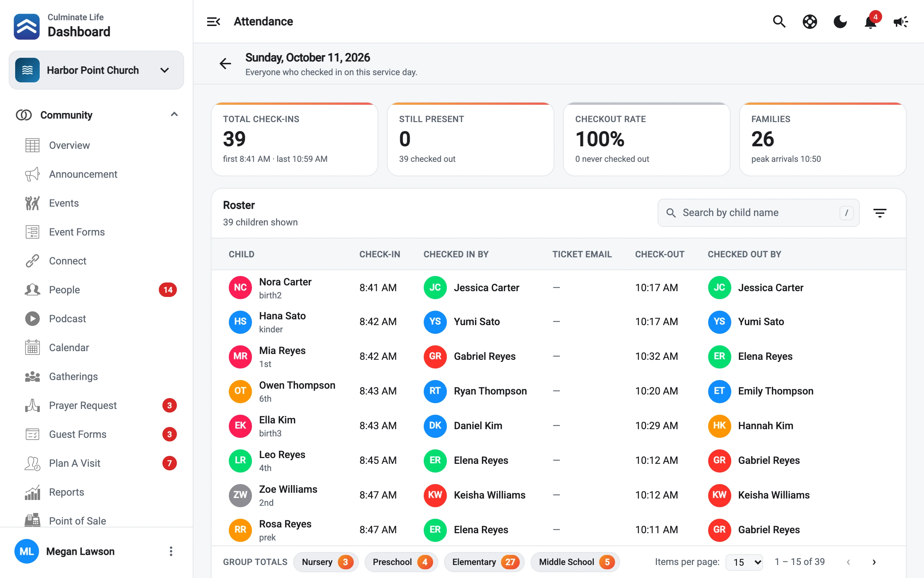Filter by Nursery group chip
The image size is (924, 578).
tap(326, 562)
